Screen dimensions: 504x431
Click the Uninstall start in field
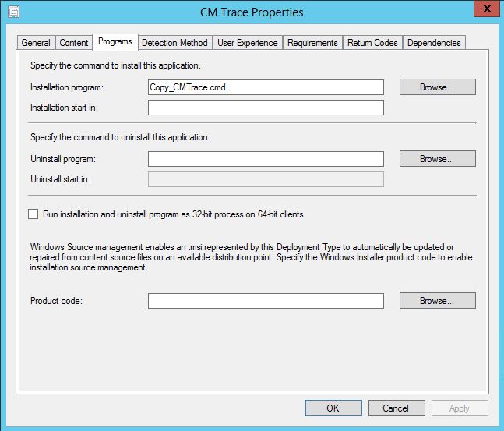(266, 179)
